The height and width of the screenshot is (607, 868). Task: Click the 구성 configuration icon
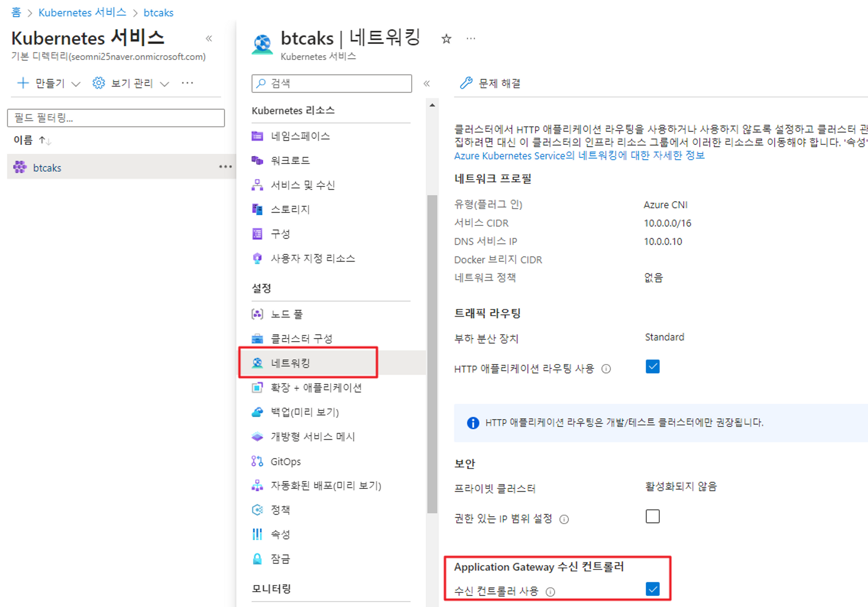point(257,234)
